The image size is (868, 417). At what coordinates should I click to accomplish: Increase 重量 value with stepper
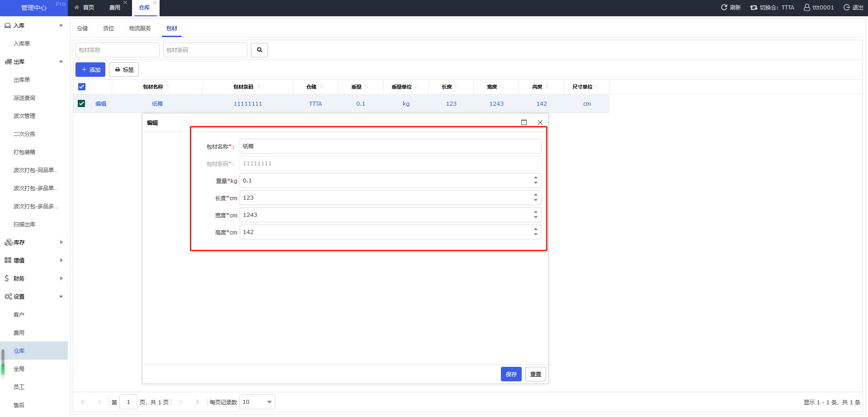pos(536,178)
